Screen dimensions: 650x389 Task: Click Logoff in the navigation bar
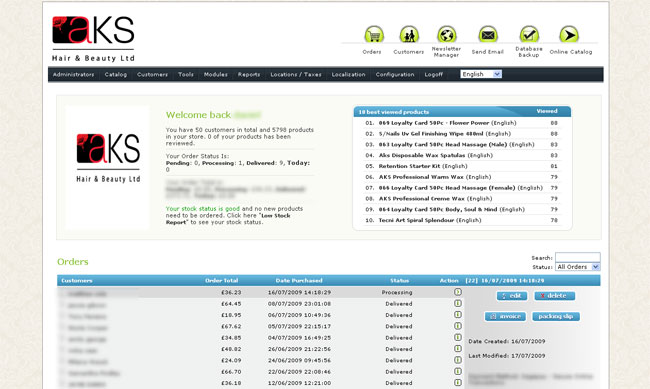(434, 75)
